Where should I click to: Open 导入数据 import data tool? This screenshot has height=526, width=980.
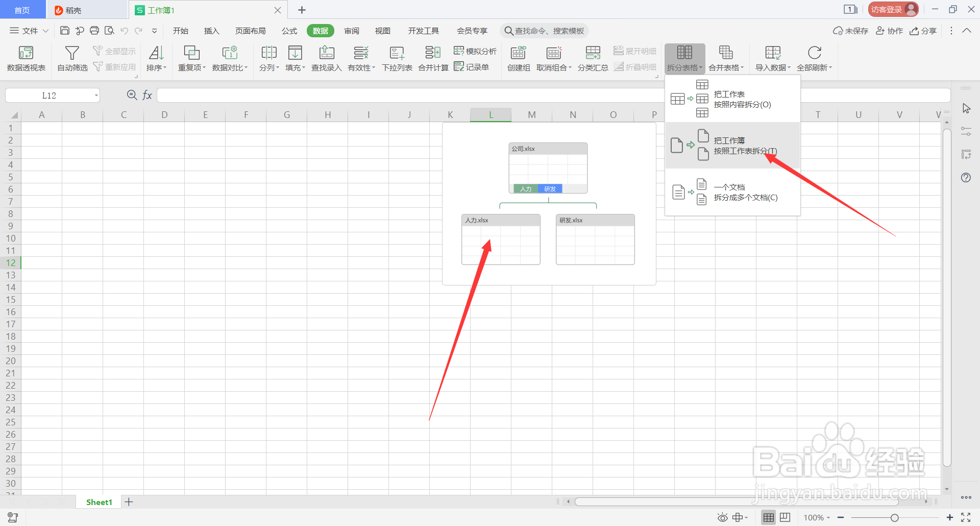pos(773,59)
